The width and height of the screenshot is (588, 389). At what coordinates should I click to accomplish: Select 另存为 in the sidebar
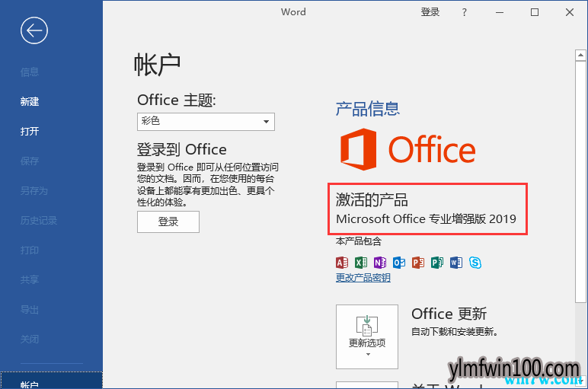(34, 191)
